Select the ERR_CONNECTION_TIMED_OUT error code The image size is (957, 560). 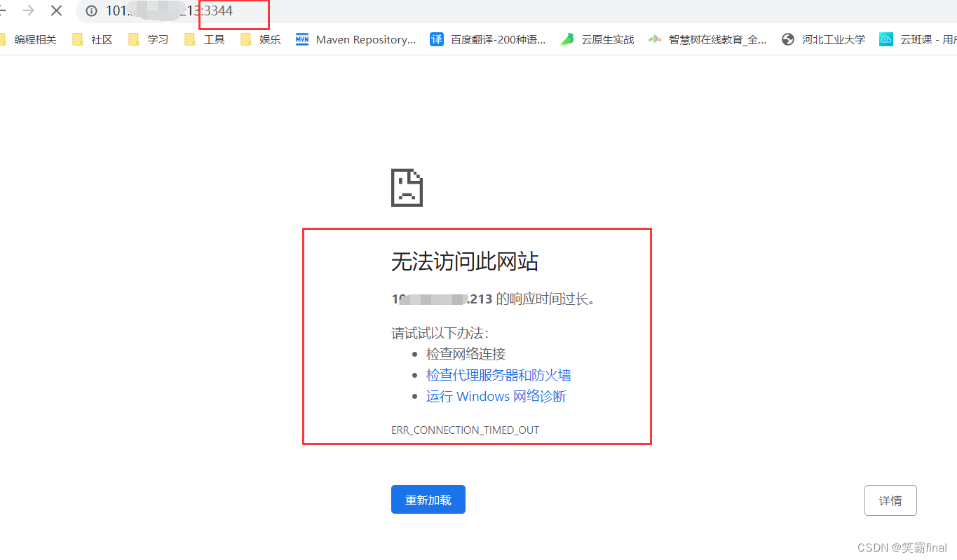[x=466, y=430]
